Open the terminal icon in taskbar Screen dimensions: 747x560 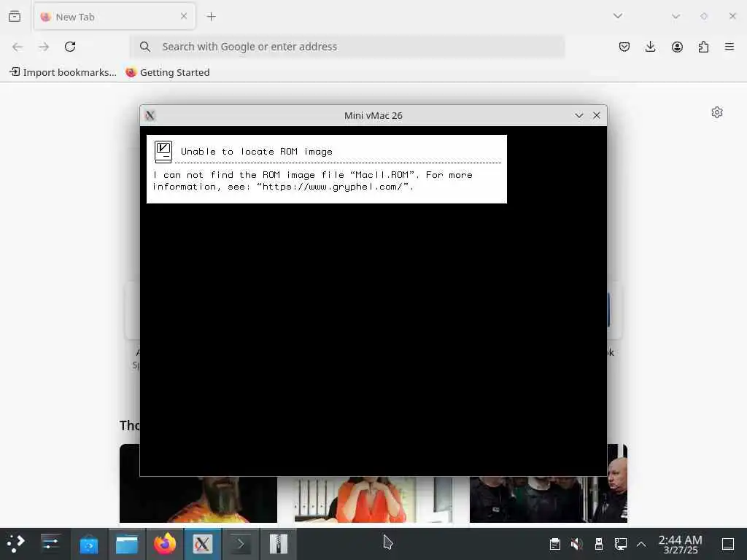[241, 544]
